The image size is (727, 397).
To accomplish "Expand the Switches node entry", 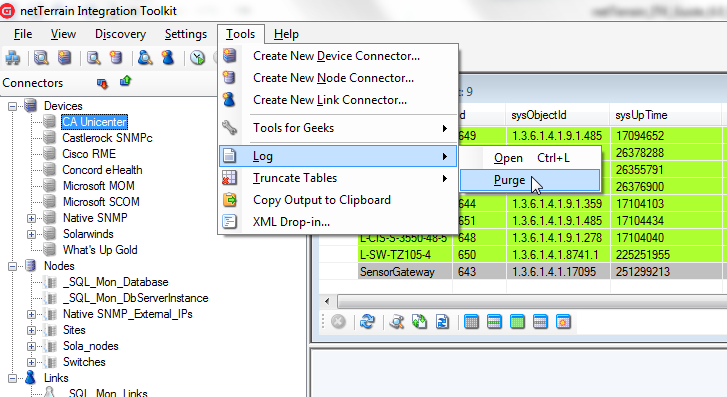I will tap(31, 362).
